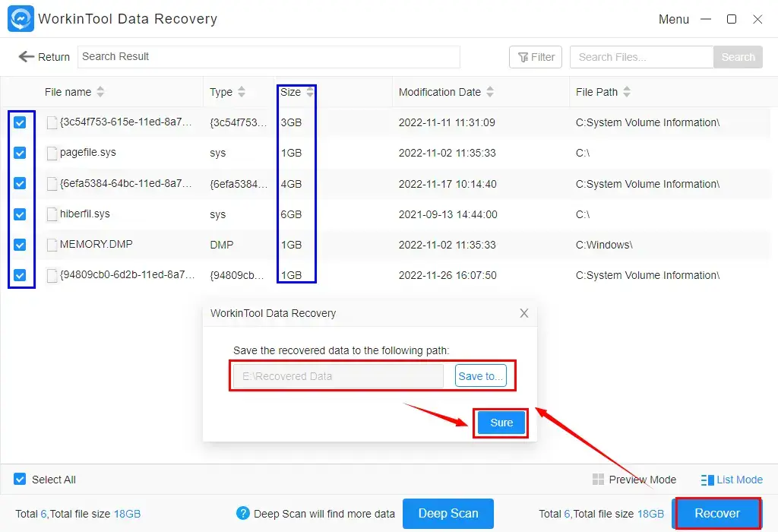Click the file icon next to MEMORY.DMP
Screen dimensions: 778x532
pyautogui.click(x=52, y=245)
